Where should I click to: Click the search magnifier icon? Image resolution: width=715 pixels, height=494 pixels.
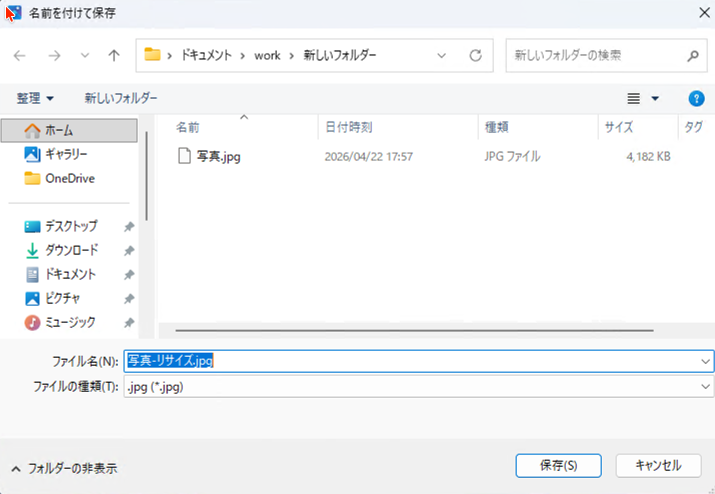coord(691,55)
